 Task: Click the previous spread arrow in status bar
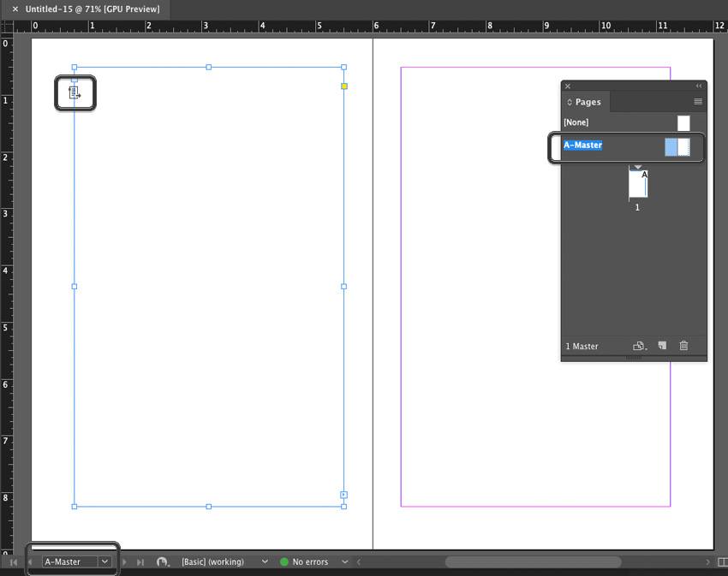[x=29, y=561]
